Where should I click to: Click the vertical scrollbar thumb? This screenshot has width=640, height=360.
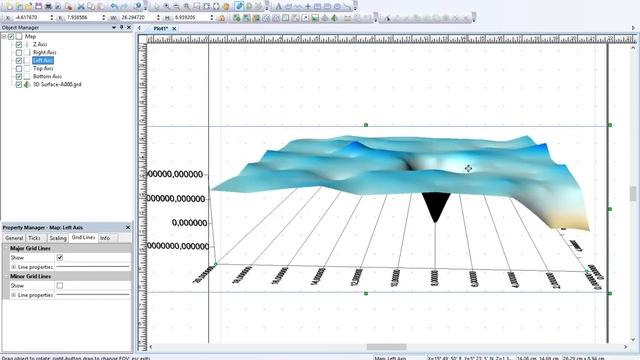click(633, 193)
